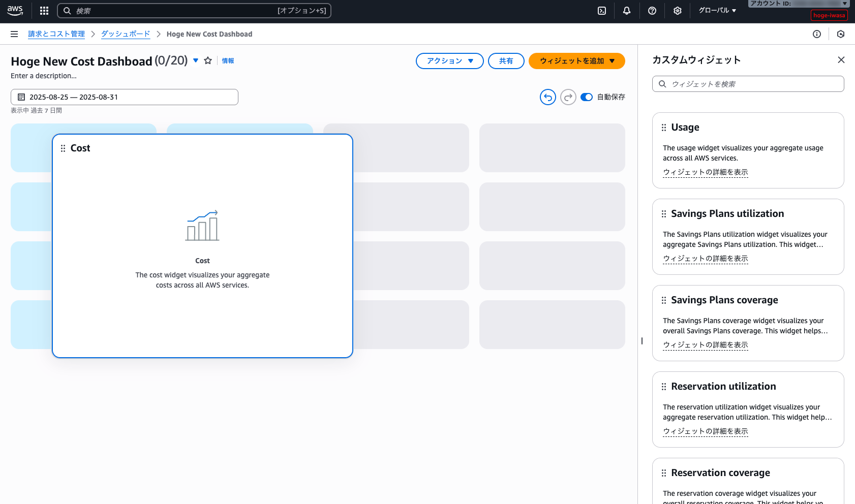Click the hoge-iwasa role label

pyautogui.click(x=829, y=15)
